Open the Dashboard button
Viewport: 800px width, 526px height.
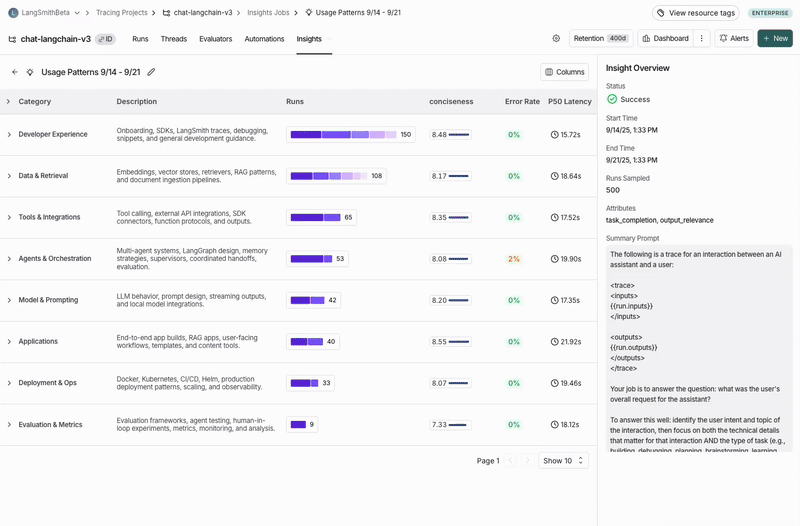(665, 39)
